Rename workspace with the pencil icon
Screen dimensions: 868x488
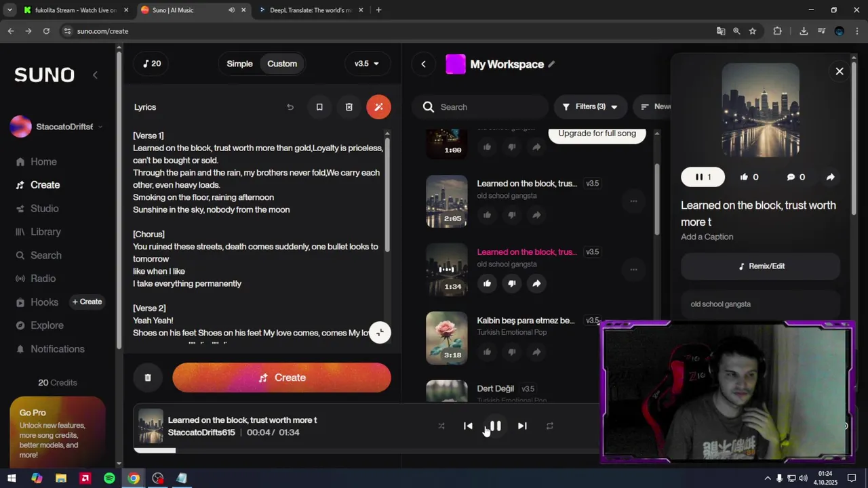[x=551, y=64]
